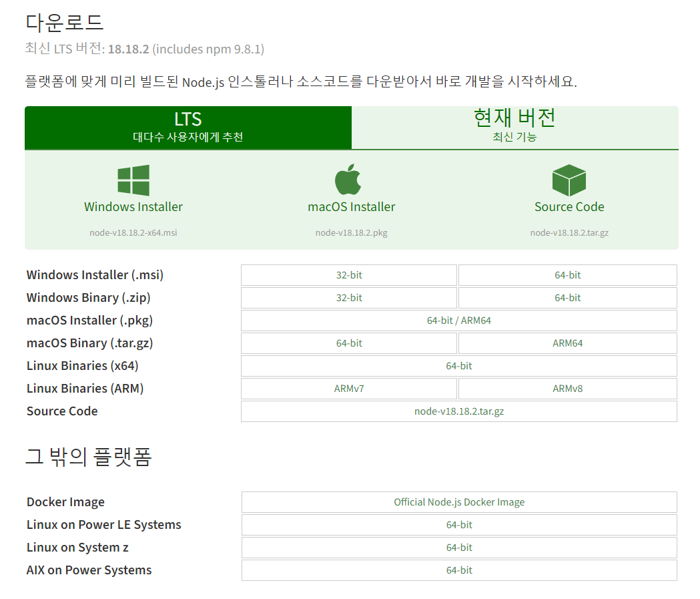
Task: Download Linux Binaries ARMv7
Action: click(x=349, y=389)
